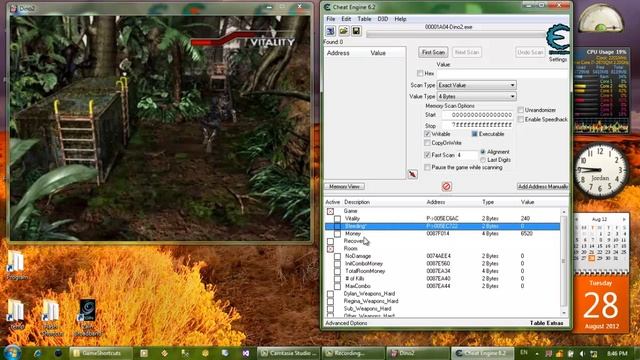The image size is (640, 360).
Task: Click the scan Value input field
Action: click(x=502, y=73)
